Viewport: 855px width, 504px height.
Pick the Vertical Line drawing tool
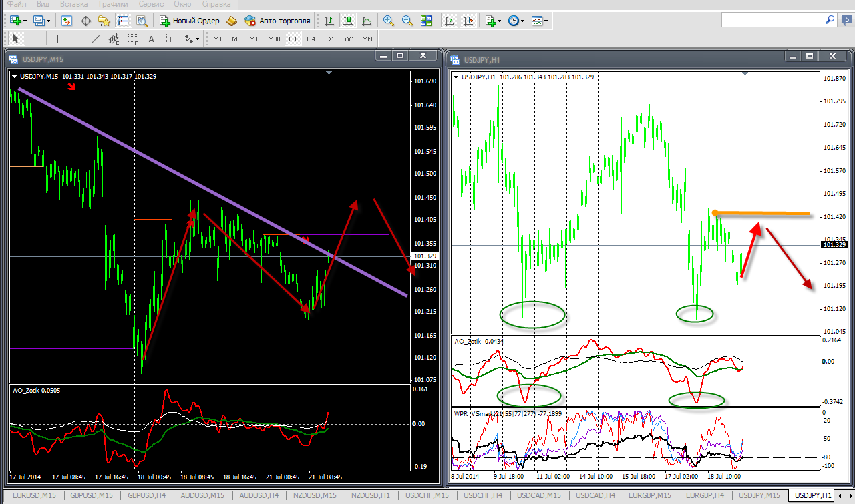point(58,39)
